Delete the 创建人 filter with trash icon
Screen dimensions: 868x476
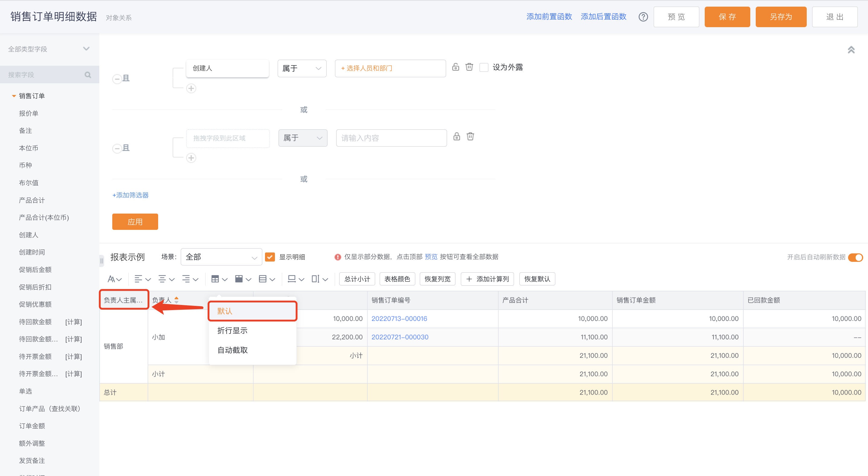click(469, 67)
